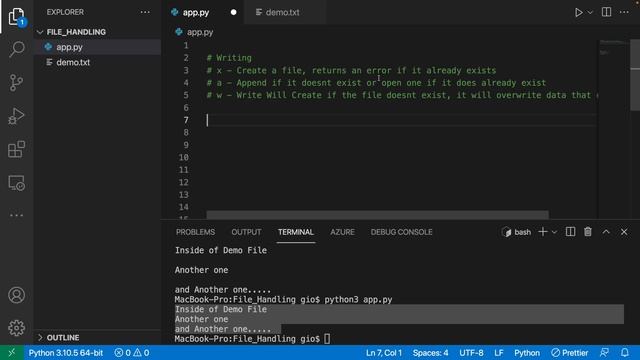Viewport: 640px width, 360px height.
Task: Open the Manage settings gear
Action: (16, 328)
